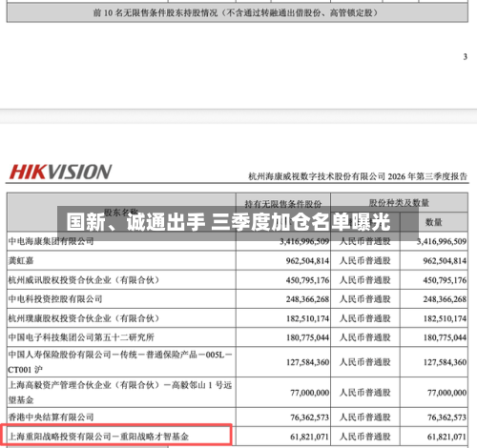Click the HIKVISION logo

click(x=60, y=172)
